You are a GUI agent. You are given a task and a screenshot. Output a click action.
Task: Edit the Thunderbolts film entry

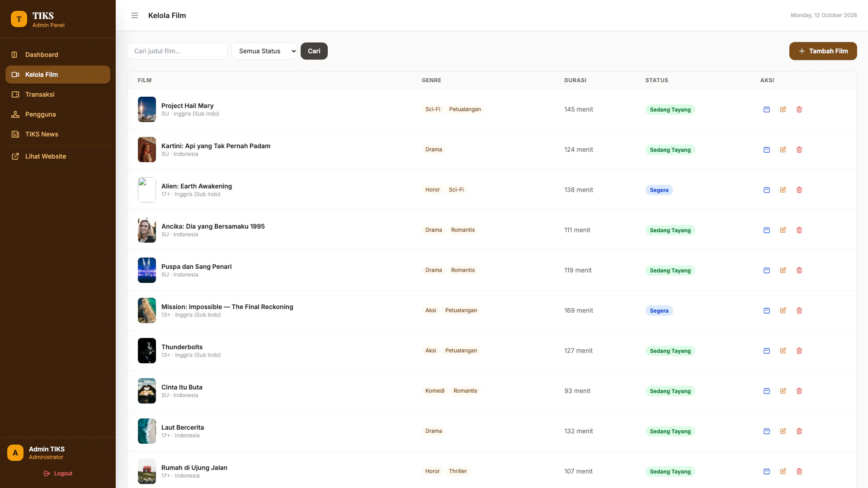[x=783, y=351]
